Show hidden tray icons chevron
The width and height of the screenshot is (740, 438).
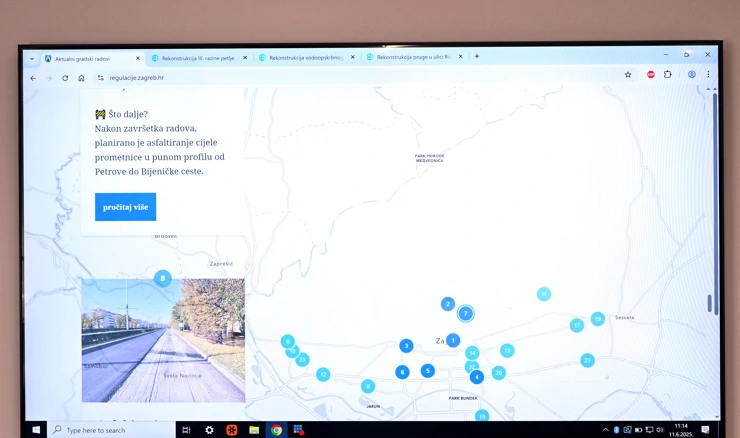(605, 430)
